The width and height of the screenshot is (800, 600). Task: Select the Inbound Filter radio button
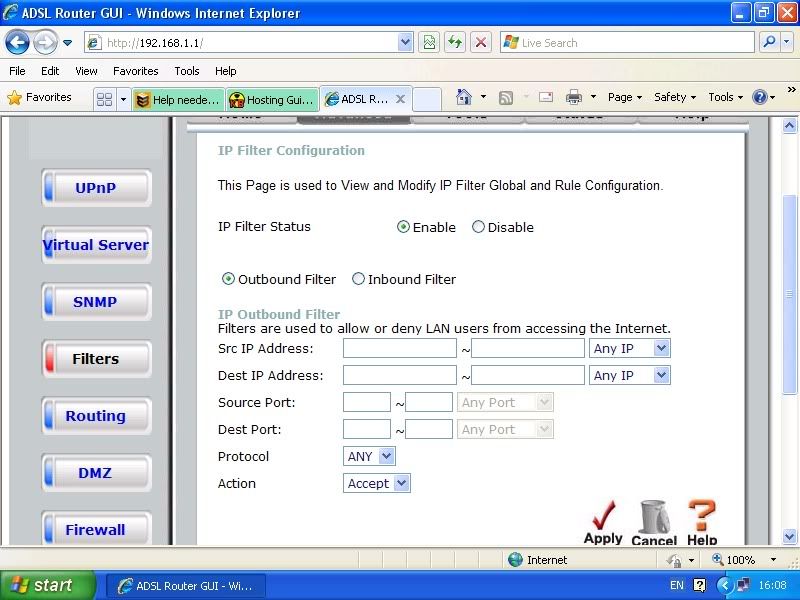[359, 280]
